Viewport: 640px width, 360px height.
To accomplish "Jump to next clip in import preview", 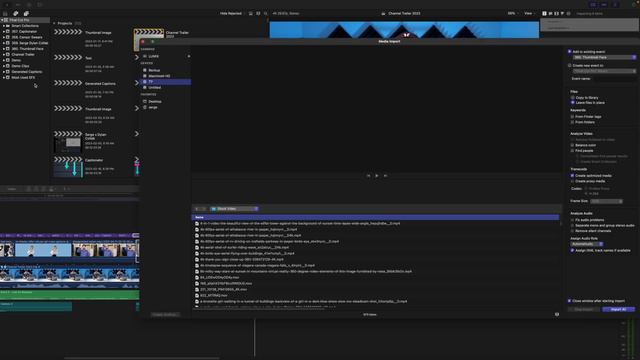I will pyautogui.click(x=386, y=176).
